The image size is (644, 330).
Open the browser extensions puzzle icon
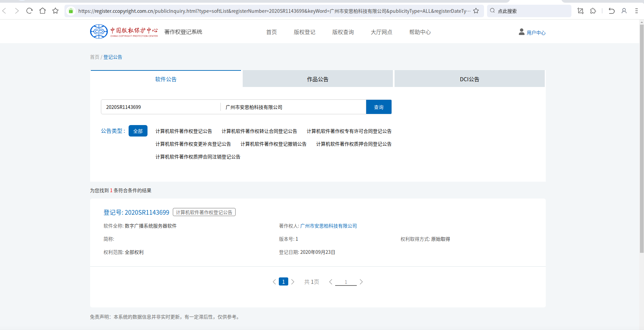(x=593, y=11)
